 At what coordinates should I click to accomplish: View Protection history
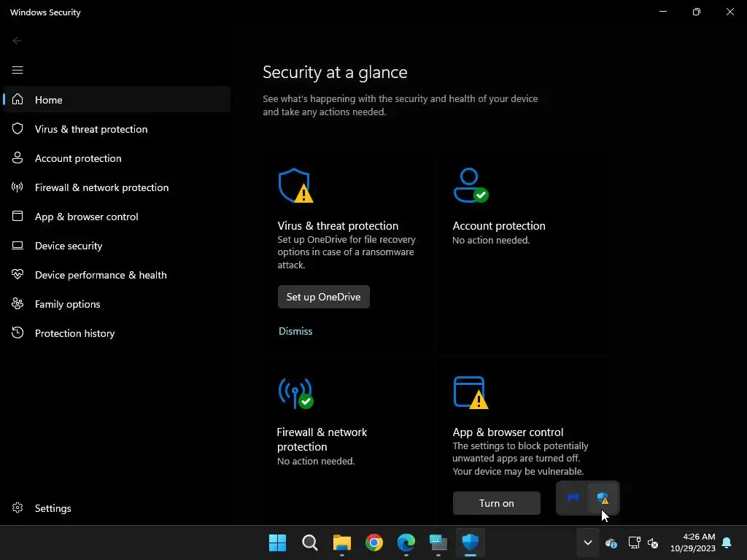point(117,332)
